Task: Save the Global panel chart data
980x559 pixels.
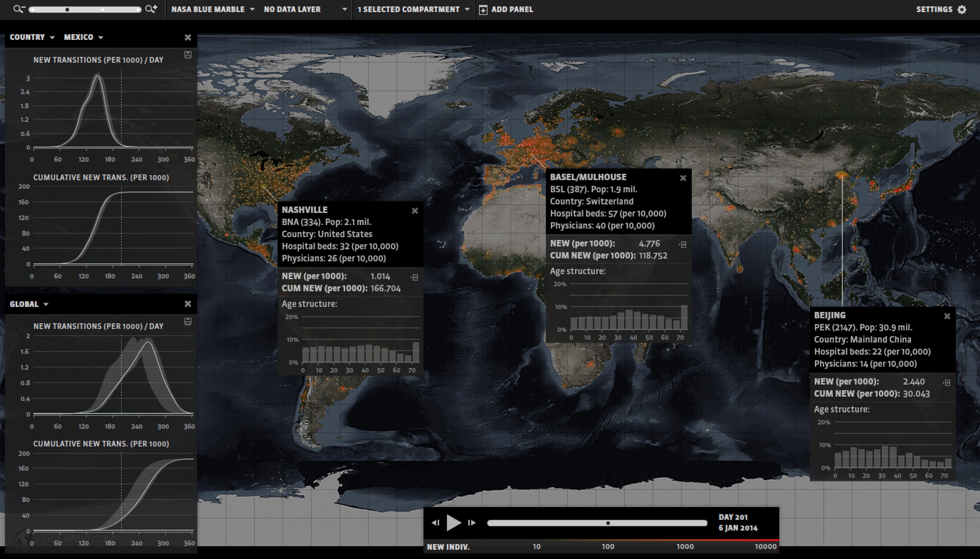Action: (x=188, y=322)
